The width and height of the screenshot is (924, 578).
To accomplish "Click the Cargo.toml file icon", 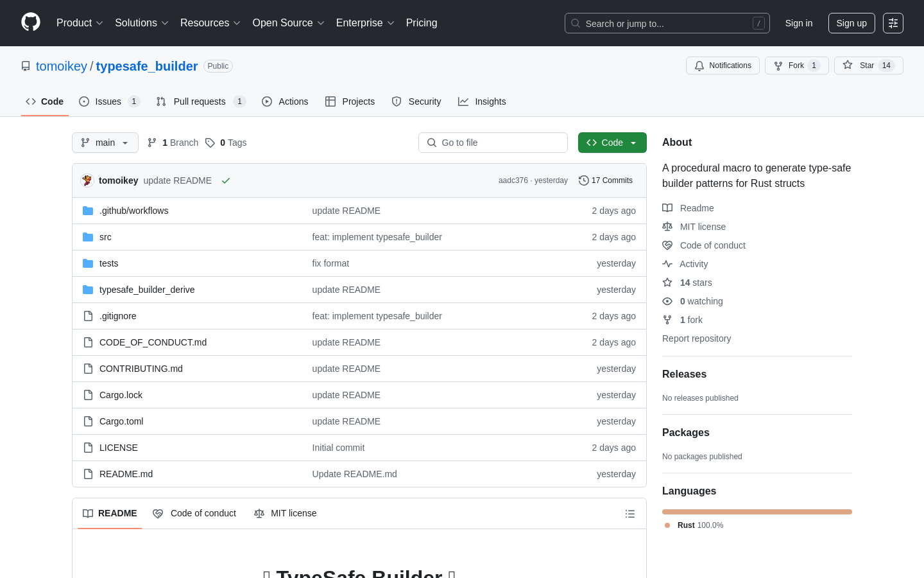I will coord(88,421).
